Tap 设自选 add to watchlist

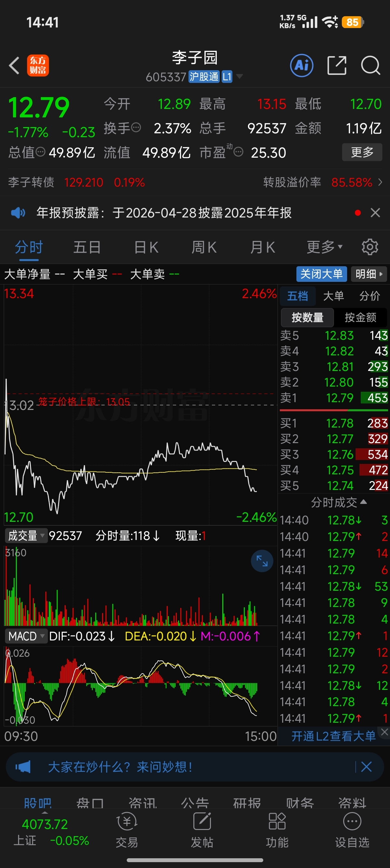click(352, 830)
